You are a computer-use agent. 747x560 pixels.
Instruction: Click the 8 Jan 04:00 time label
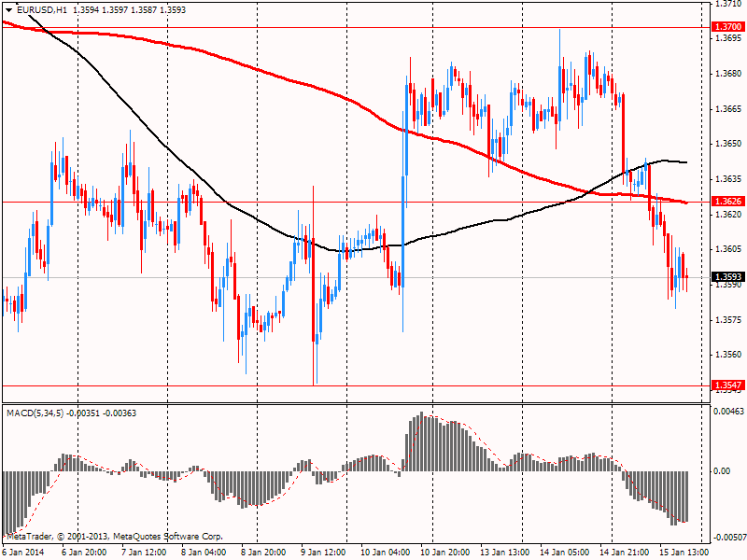click(204, 552)
